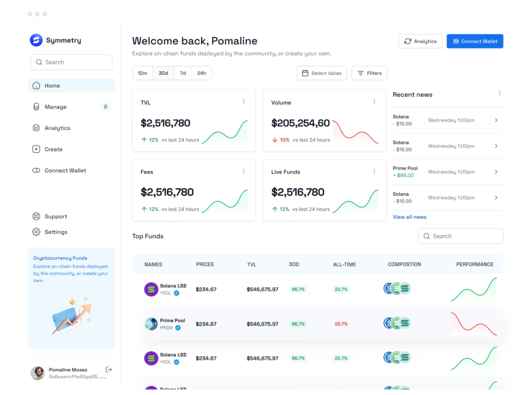Viewport: 532px width, 395px height.
Task: Click the Analytics button in the header
Action: 420,41
